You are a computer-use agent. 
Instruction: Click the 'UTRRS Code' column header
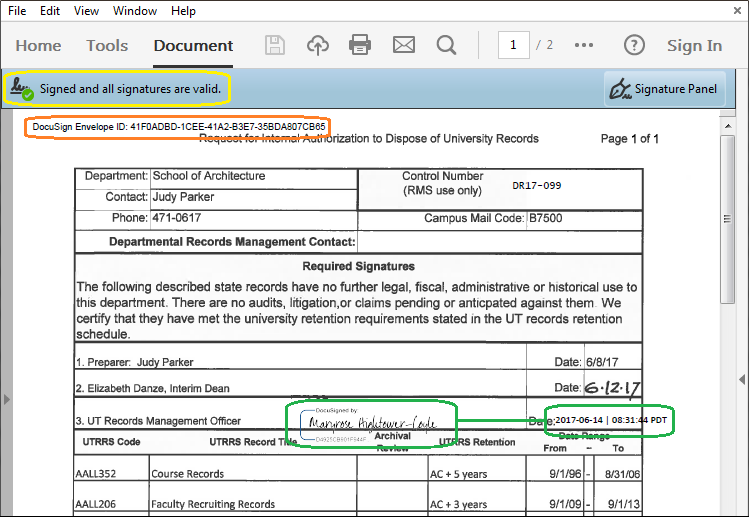click(x=111, y=442)
